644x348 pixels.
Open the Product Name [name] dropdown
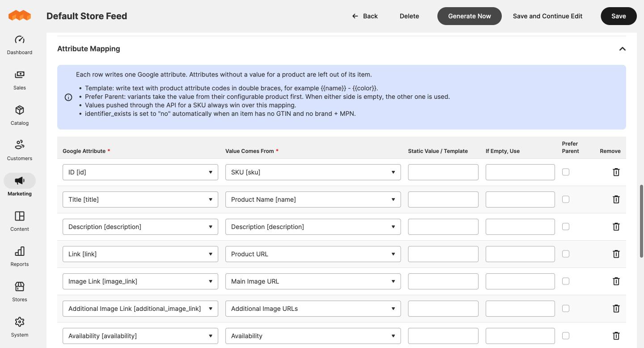tap(313, 199)
